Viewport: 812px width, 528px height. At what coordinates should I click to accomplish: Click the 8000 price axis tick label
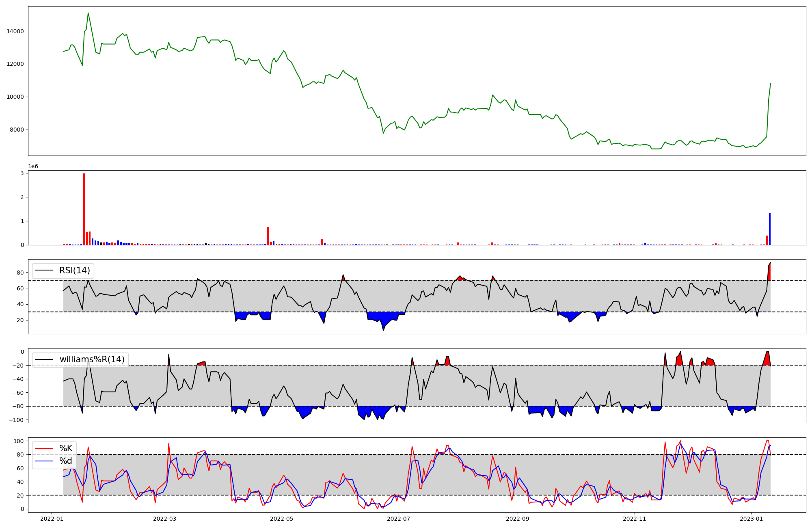click(x=17, y=130)
